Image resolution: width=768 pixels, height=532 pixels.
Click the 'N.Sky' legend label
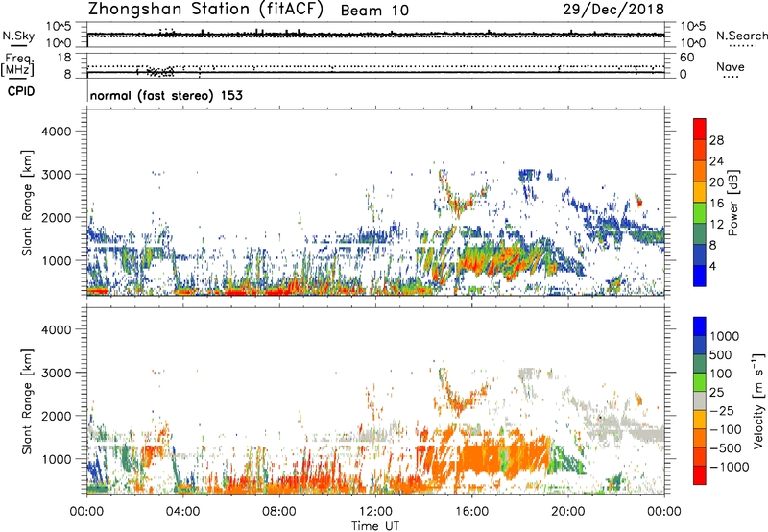18,36
